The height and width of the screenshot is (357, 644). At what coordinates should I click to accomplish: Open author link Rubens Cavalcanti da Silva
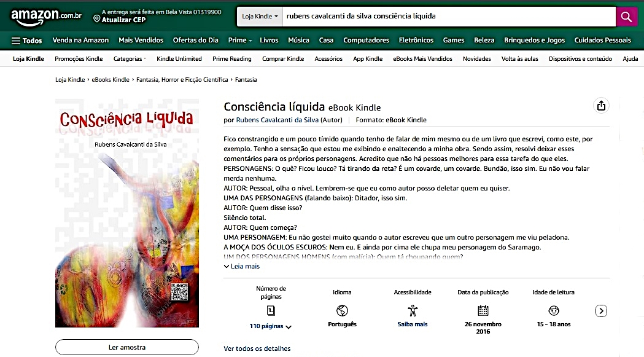[276, 120]
